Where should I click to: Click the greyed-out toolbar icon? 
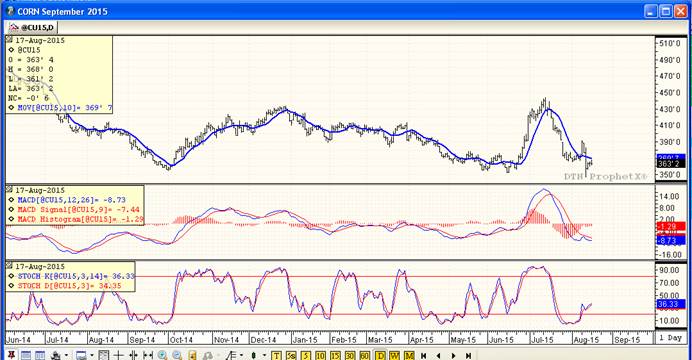(208, 356)
